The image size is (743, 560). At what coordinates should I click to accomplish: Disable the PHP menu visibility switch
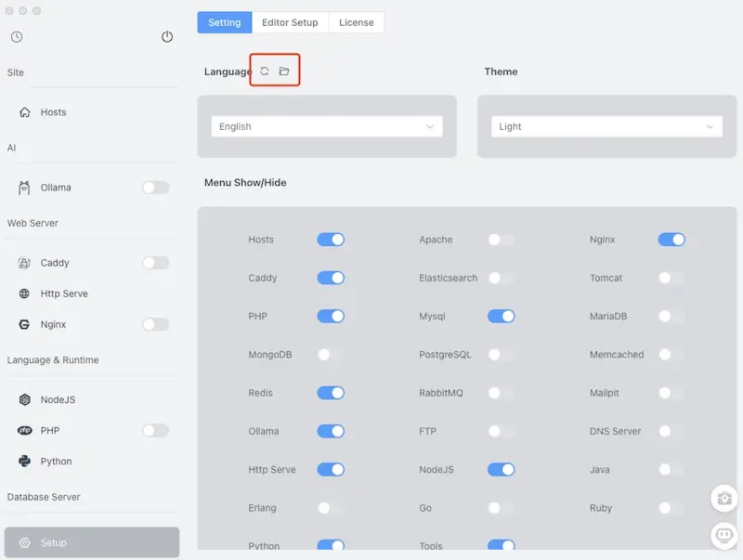[x=331, y=317]
